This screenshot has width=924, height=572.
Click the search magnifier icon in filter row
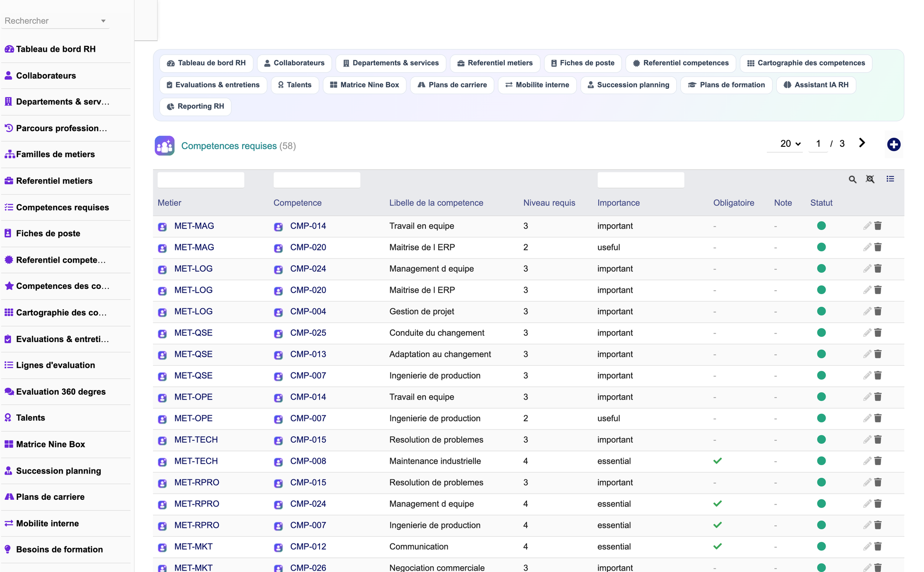[852, 180]
